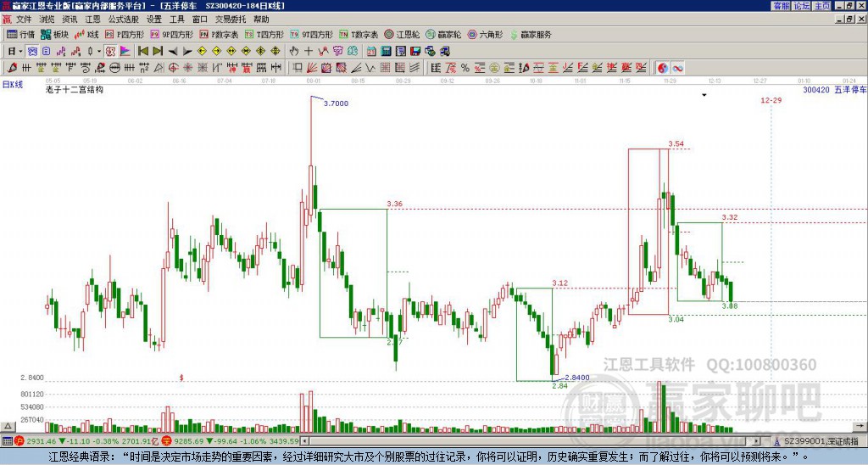Open the 江恩 menu
The image size is (868, 465).
click(93, 20)
